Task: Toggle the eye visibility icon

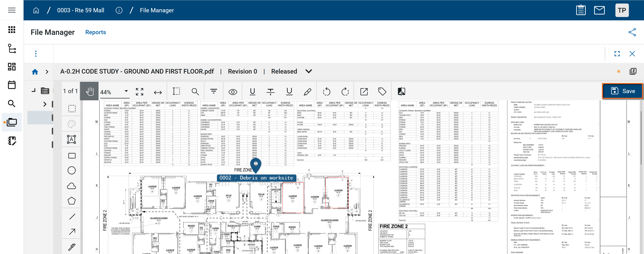Action: click(x=233, y=92)
